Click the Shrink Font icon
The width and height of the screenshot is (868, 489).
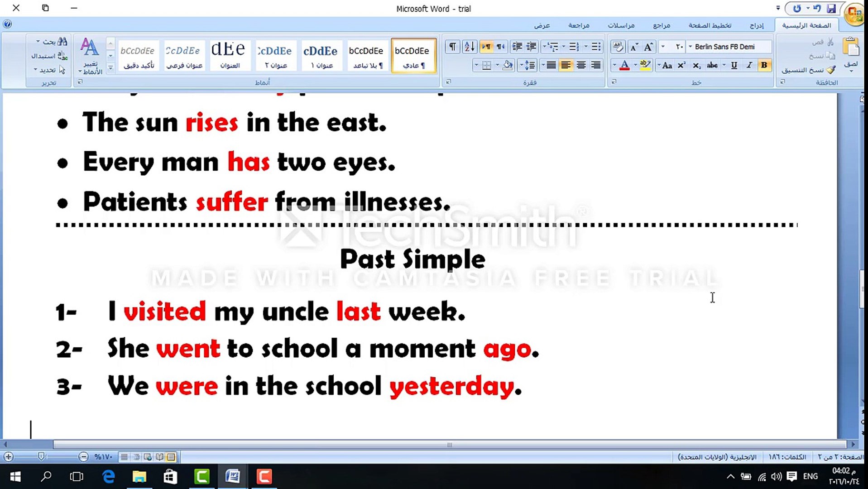click(634, 47)
